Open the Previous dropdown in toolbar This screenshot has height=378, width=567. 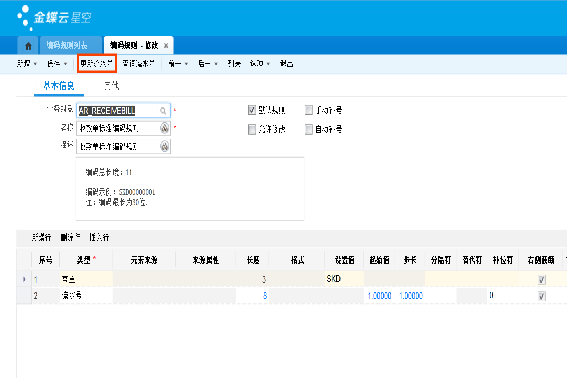[x=178, y=64]
